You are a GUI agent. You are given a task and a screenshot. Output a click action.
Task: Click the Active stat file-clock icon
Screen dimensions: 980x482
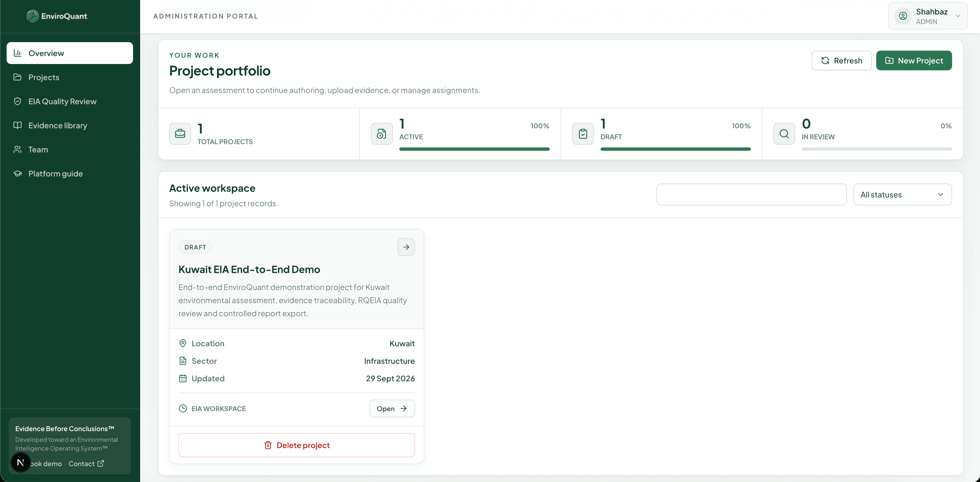pos(382,134)
